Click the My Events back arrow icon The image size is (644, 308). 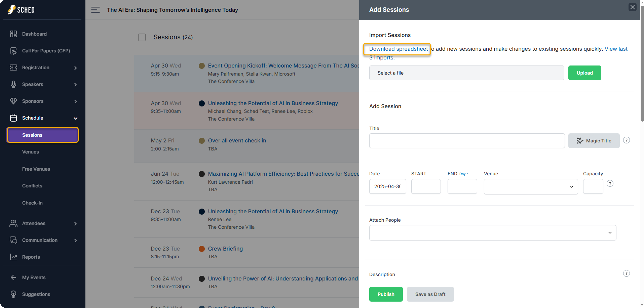pos(13,277)
